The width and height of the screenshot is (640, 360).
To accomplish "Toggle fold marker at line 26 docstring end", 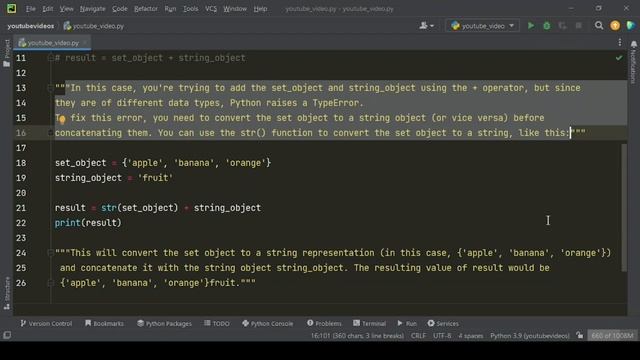I will (51, 282).
